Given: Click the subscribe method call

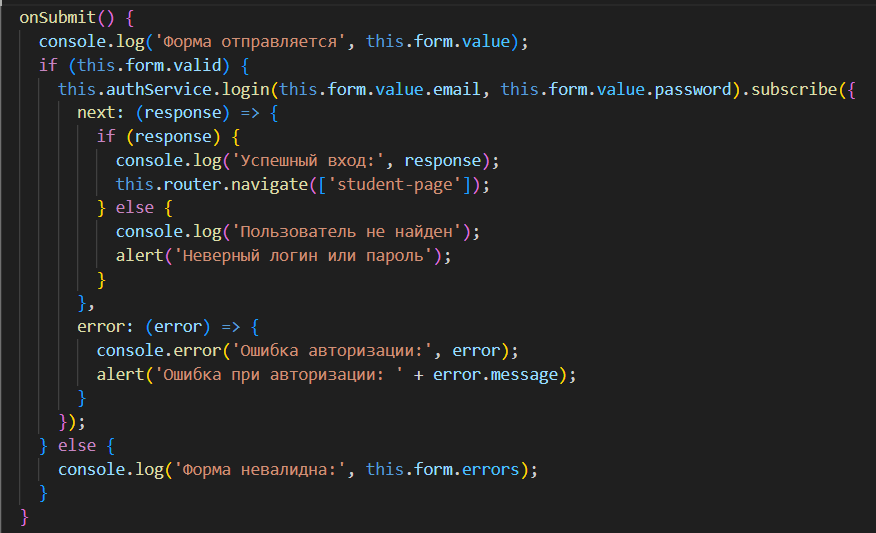Looking at the screenshot, I should click(794, 89).
